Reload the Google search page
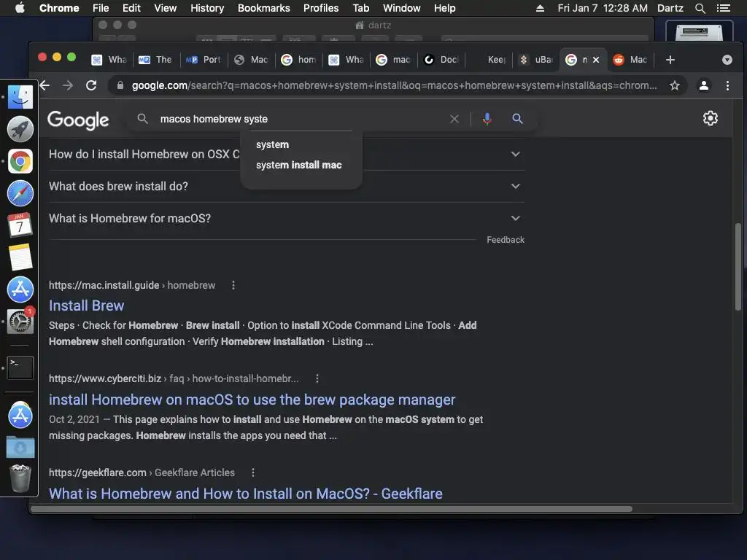Viewport: 747px width, 560px height. point(91,85)
